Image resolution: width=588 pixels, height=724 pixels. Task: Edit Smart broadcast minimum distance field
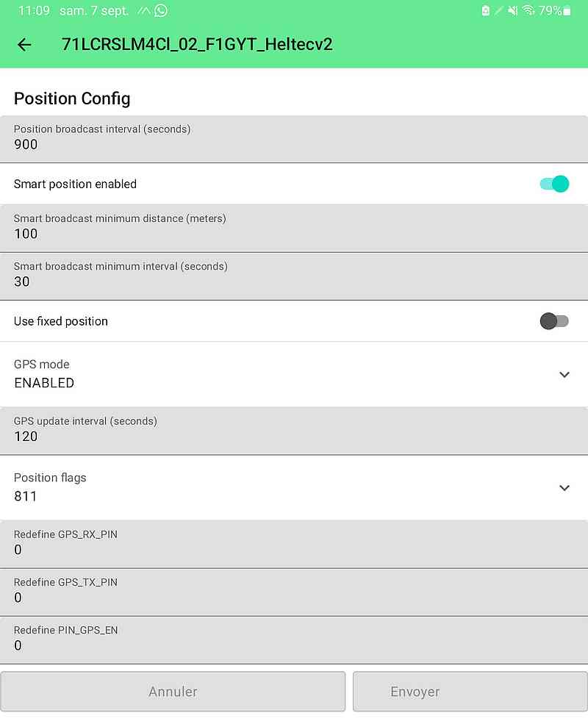click(294, 229)
